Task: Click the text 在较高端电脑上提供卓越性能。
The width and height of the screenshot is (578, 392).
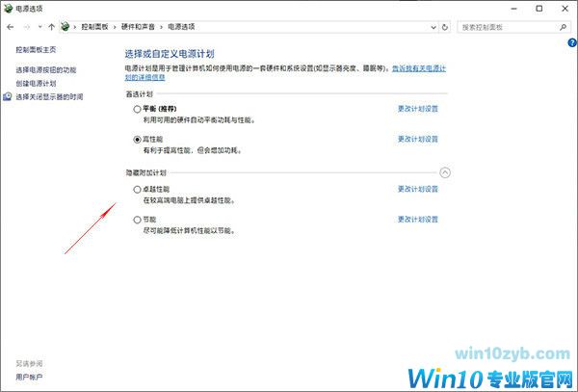Action: (x=189, y=200)
